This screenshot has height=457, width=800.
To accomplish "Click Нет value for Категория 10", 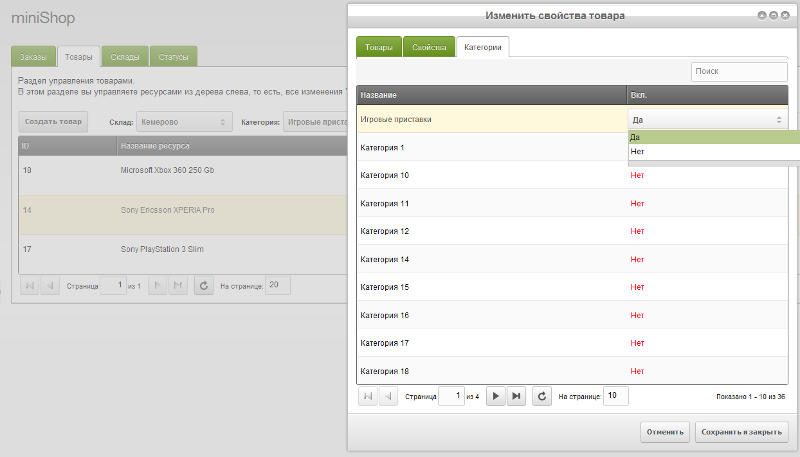I will [x=637, y=175].
